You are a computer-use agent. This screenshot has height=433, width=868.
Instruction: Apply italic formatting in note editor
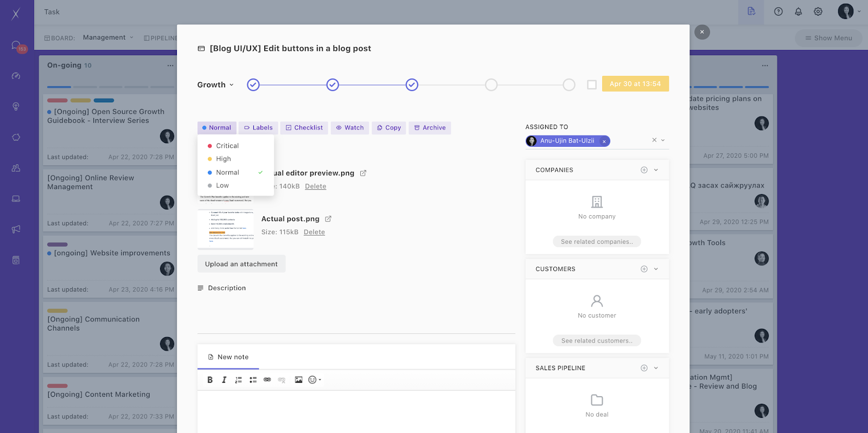(224, 380)
